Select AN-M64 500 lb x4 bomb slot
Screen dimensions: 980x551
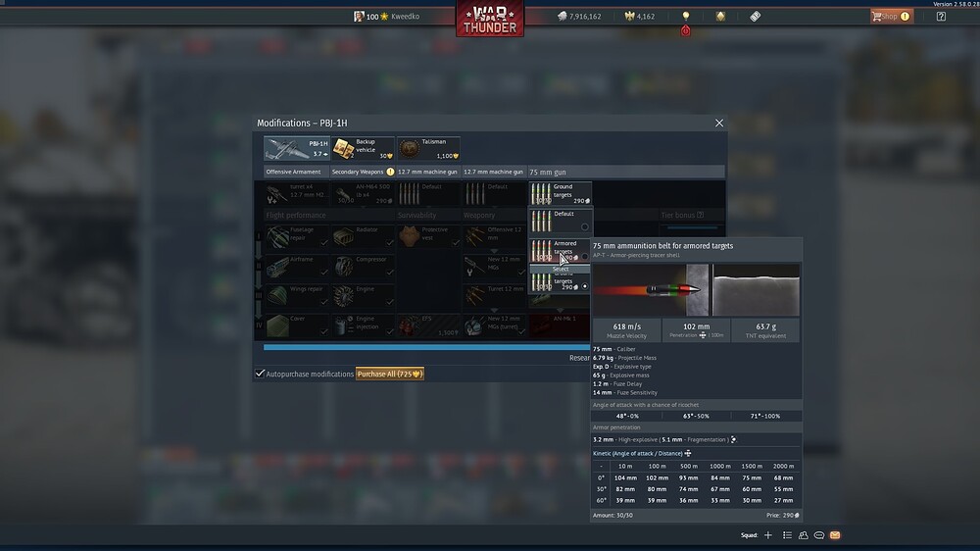click(x=364, y=194)
